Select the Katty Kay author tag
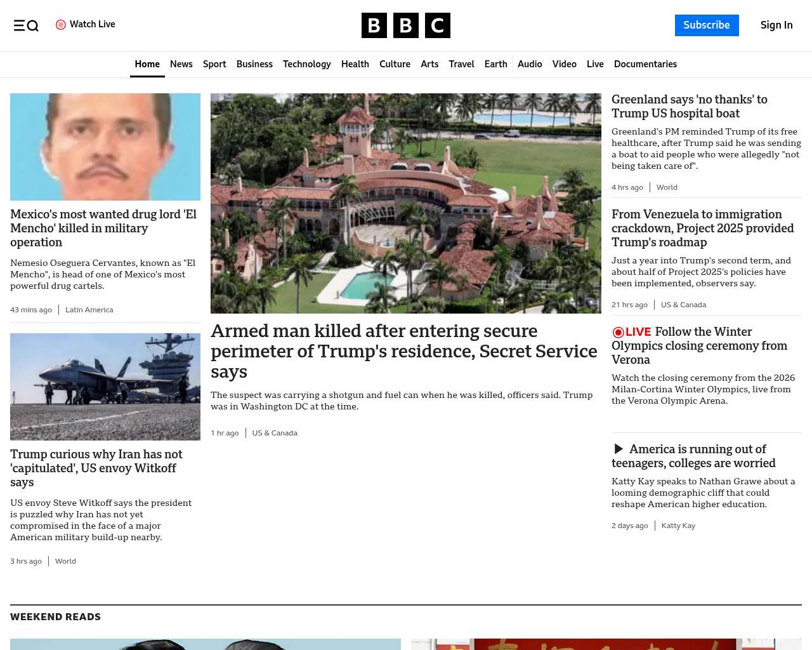The width and height of the screenshot is (812, 650). (x=678, y=526)
